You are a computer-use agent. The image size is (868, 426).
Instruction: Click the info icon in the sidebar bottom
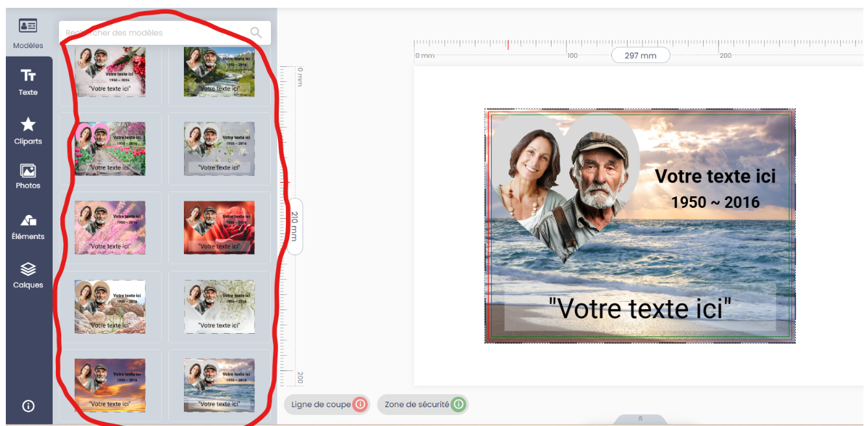pos(28,406)
